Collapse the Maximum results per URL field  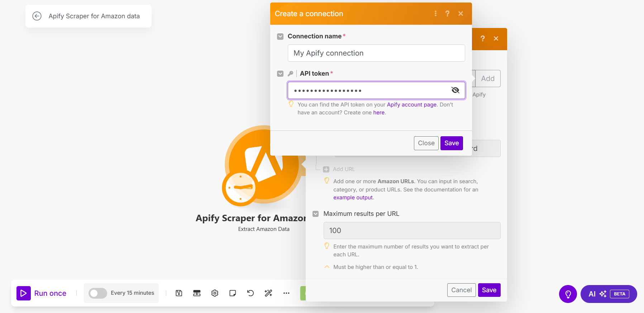coord(315,214)
